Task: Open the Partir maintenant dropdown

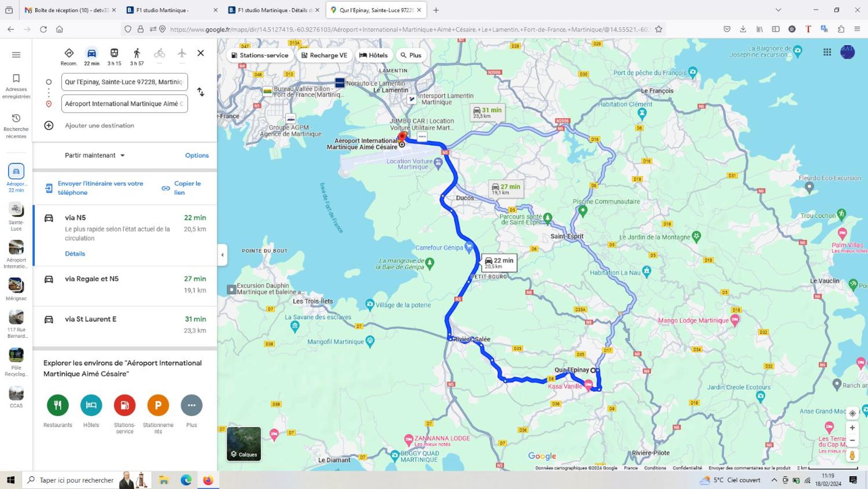Action: [95, 155]
